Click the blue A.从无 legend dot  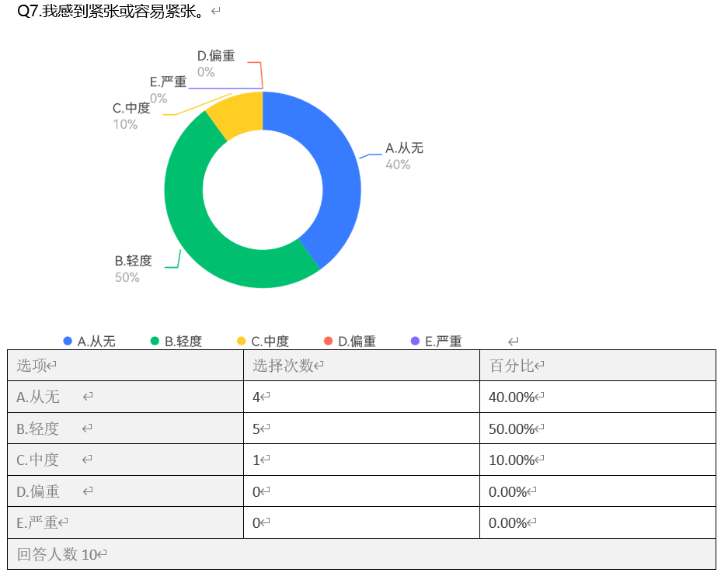[68, 341]
